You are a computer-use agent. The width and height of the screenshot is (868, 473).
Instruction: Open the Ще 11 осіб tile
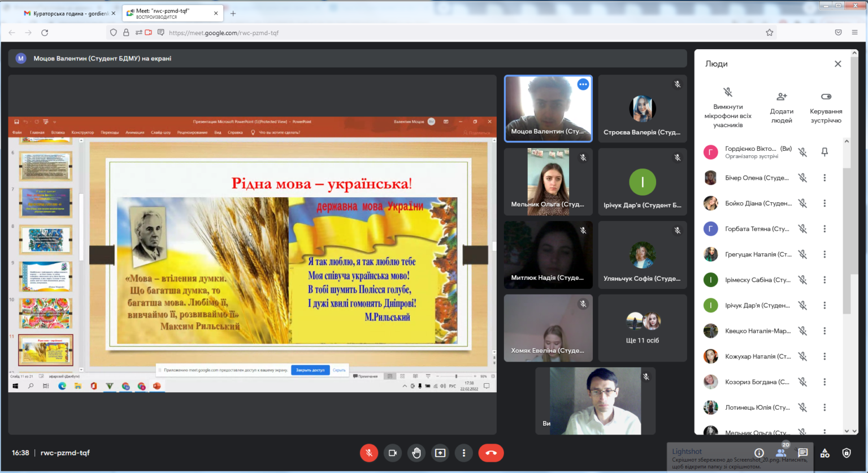point(642,328)
